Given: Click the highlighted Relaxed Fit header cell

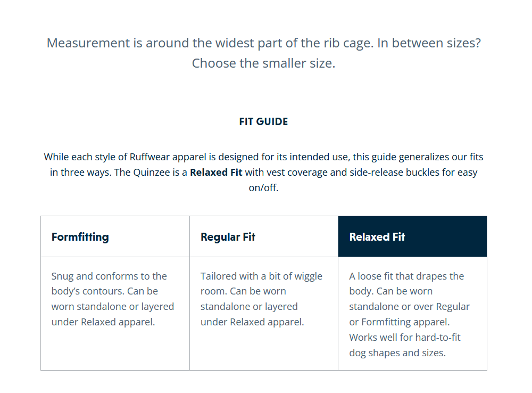Looking at the screenshot, I should [377, 237].
